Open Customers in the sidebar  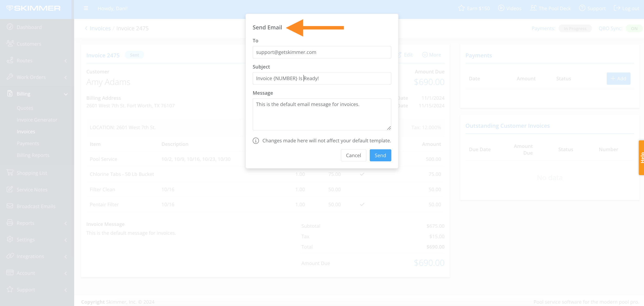pos(29,44)
